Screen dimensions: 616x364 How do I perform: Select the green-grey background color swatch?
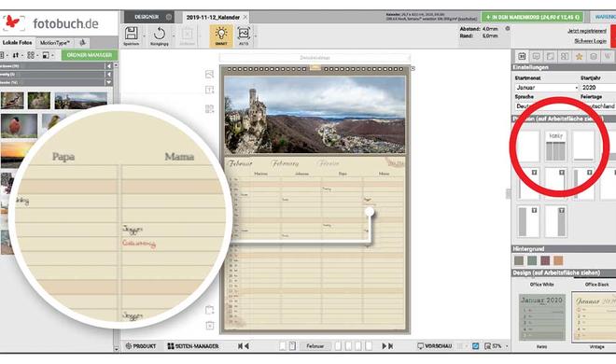pos(532,260)
